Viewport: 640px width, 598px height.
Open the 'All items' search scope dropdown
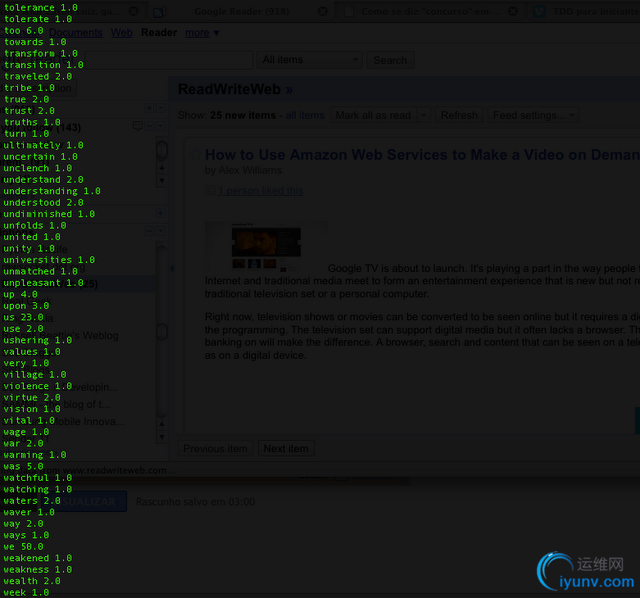tap(309, 60)
